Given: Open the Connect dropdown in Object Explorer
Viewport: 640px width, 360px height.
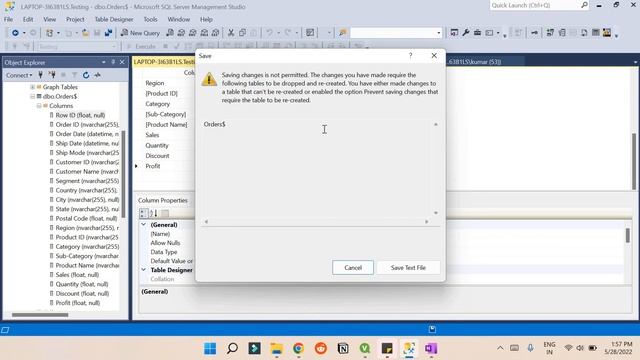Looking at the screenshot, I should (19, 75).
